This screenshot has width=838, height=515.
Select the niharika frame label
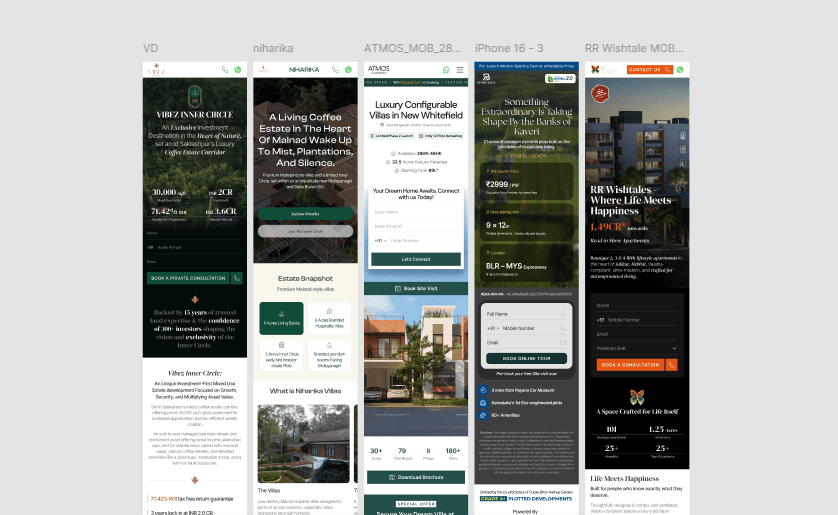point(273,48)
